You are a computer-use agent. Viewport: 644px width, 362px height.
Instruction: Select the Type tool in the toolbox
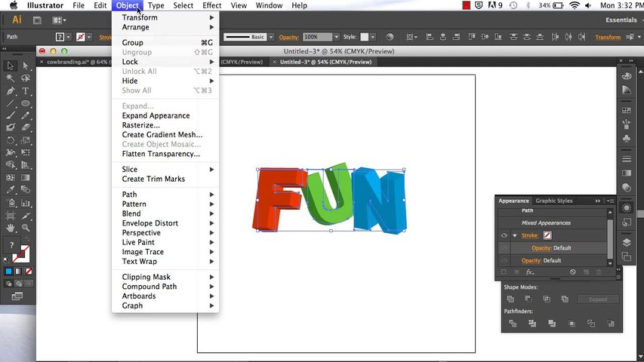tap(26, 90)
